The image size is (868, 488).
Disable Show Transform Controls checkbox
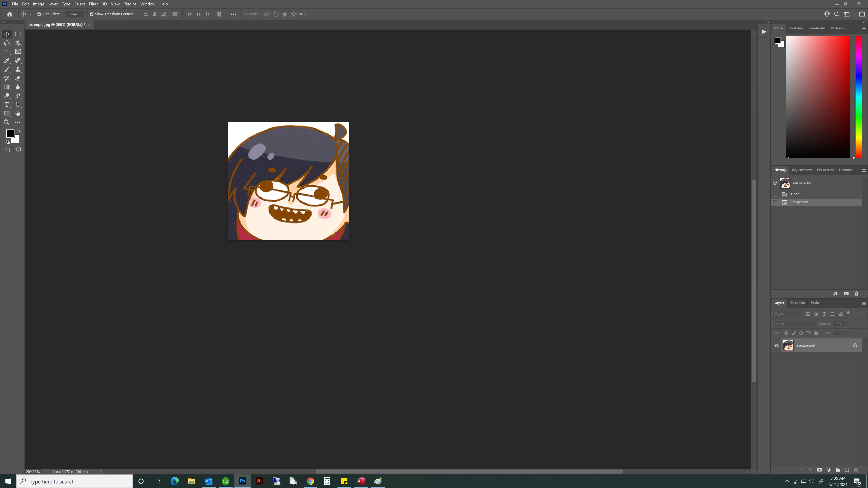click(x=92, y=14)
